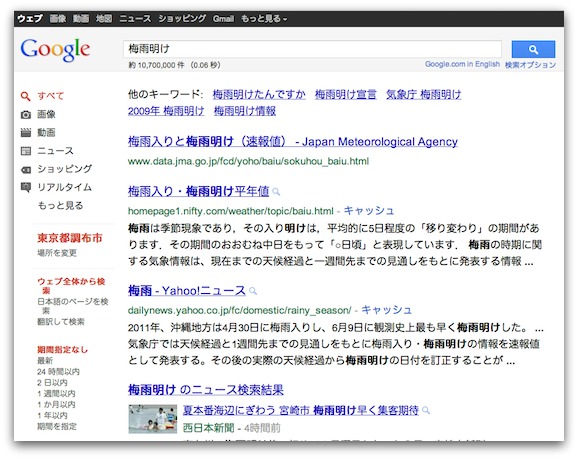
Task: Select 期間指定なし time filter
Action: [63, 350]
